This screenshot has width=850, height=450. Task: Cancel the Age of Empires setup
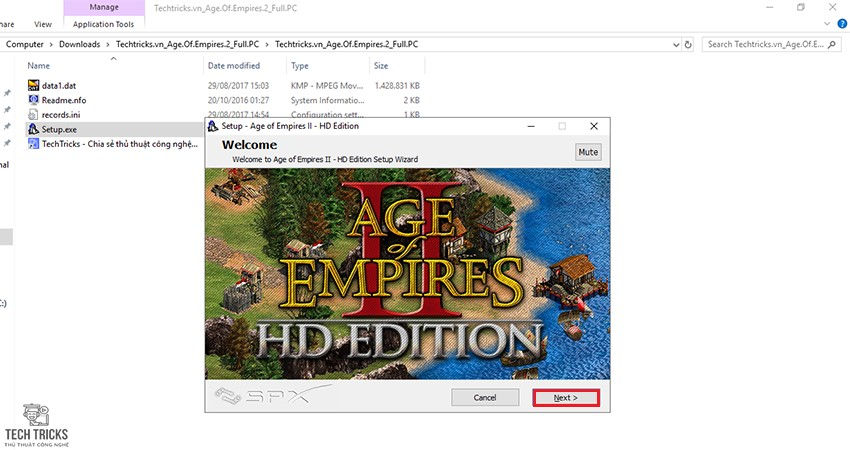(485, 397)
